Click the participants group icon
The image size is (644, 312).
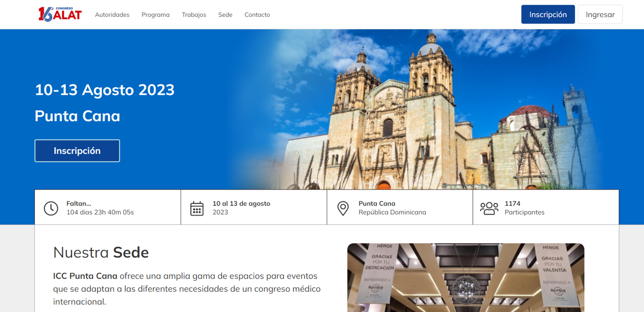(489, 208)
